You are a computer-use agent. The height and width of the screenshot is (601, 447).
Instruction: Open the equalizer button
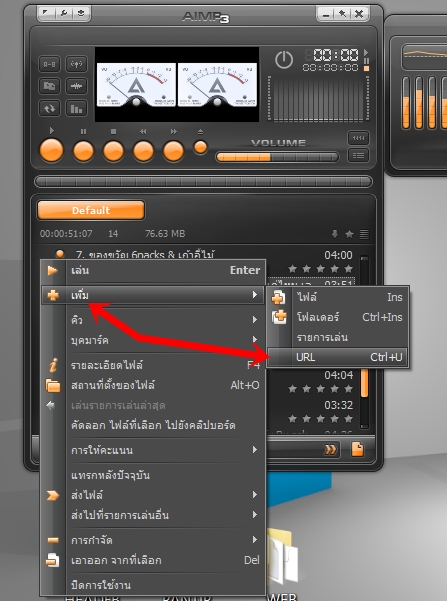[76, 108]
